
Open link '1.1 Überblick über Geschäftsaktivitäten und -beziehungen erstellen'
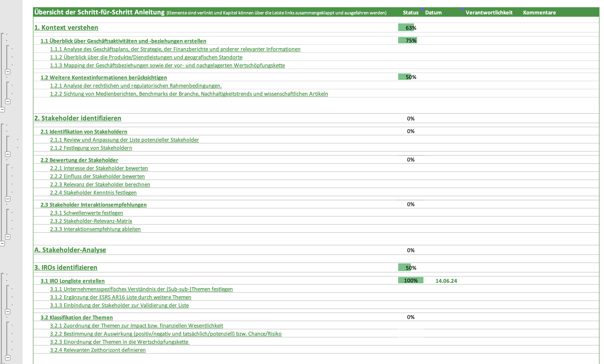pos(123,41)
